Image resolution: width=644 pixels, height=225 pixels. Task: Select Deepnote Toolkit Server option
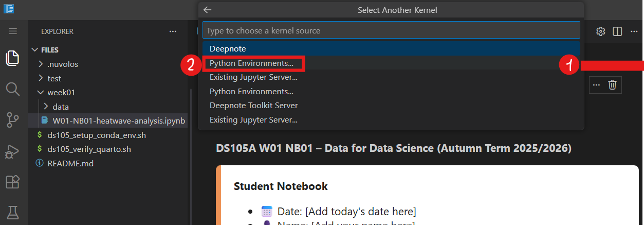pyautogui.click(x=253, y=106)
